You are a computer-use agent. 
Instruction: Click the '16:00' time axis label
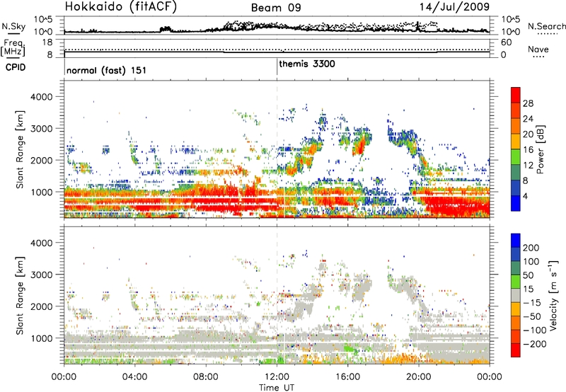[347, 377]
